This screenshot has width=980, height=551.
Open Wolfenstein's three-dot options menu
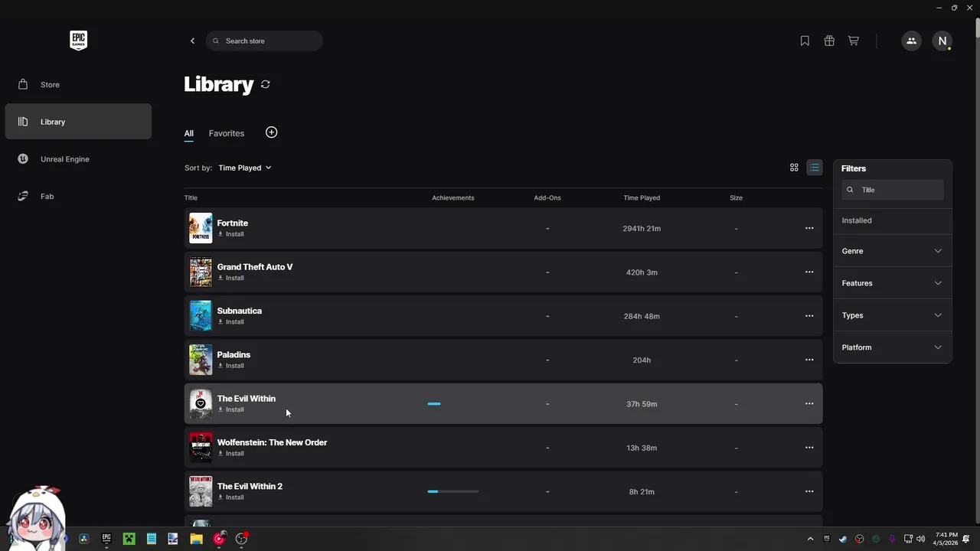click(809, 448)
